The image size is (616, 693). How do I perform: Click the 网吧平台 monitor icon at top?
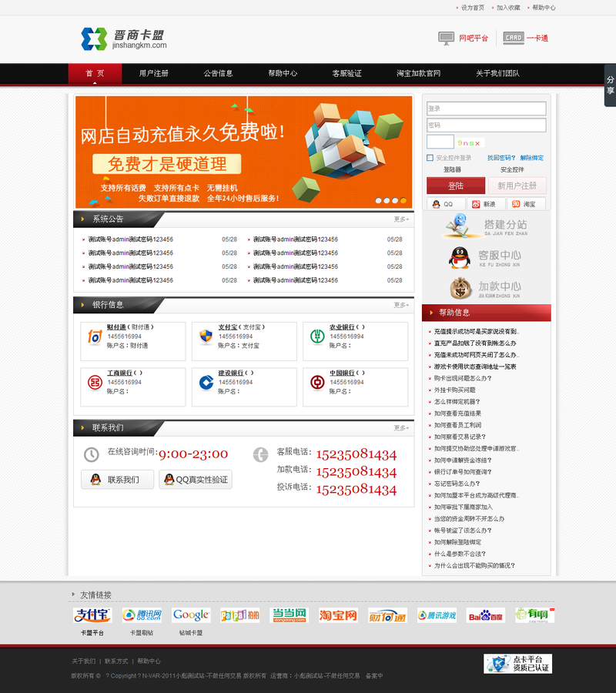click(445, 38)
